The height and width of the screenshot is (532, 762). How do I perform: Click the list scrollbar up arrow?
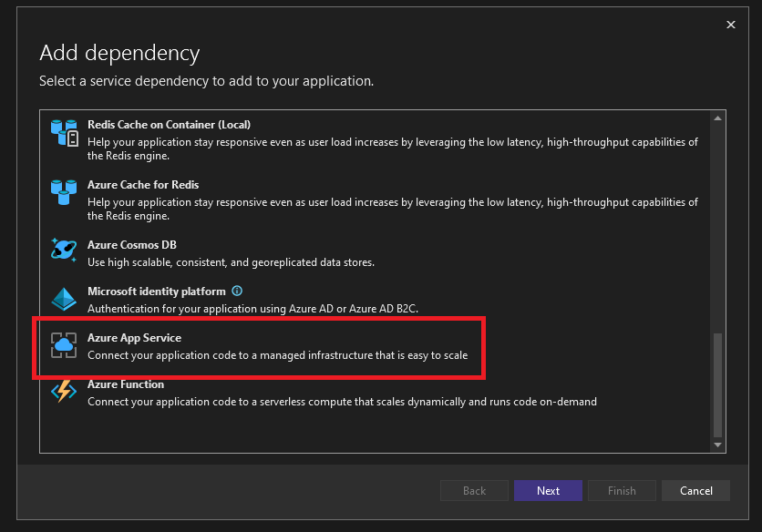pos(717,118)
